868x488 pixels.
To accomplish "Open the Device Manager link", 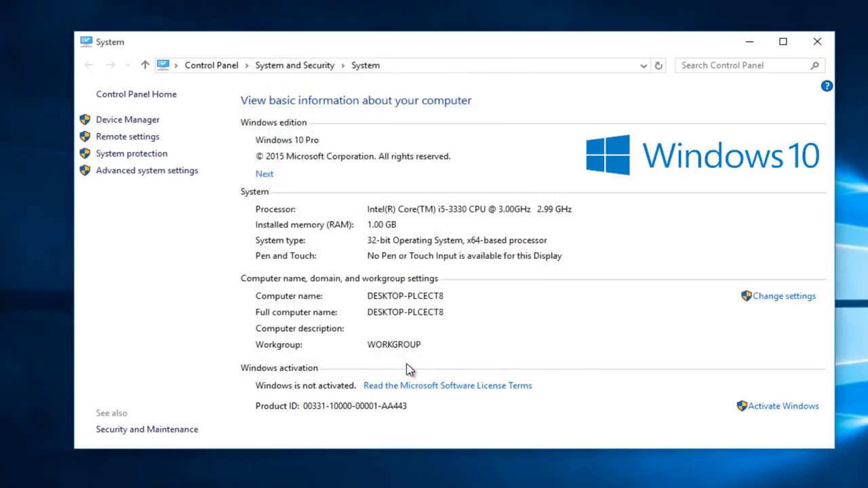I will [127, 119].
